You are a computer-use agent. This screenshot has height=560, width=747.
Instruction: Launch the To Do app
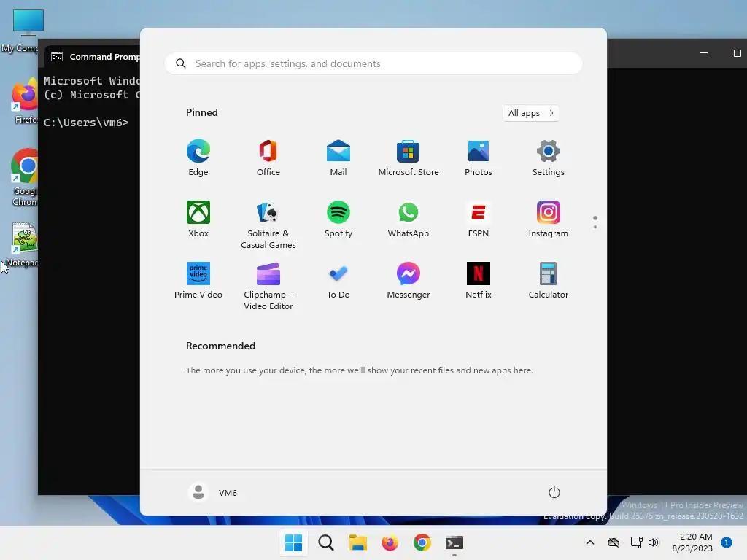coord(338,281)
